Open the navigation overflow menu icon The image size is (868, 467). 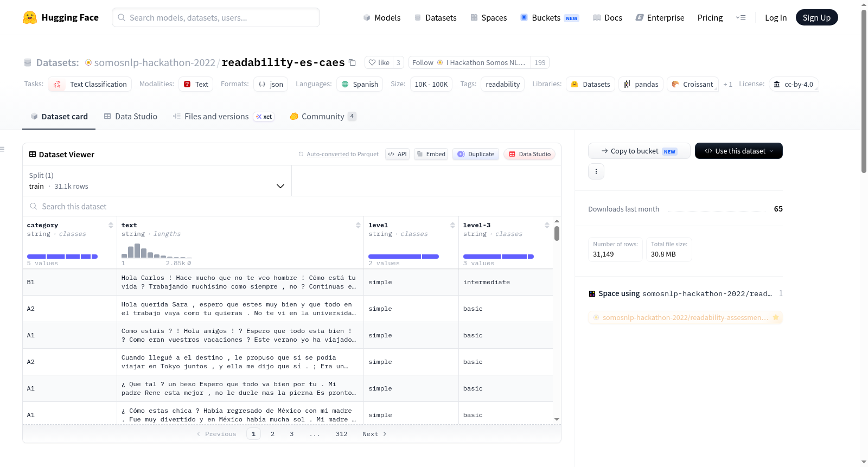[x=741, y=17]
